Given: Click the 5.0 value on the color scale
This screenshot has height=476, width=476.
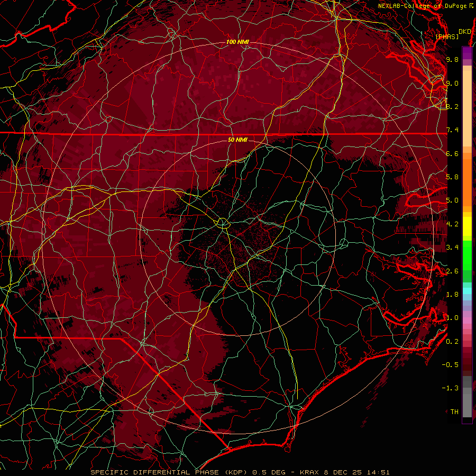Looking at the screenshot, I should click(x=452, y=200).
